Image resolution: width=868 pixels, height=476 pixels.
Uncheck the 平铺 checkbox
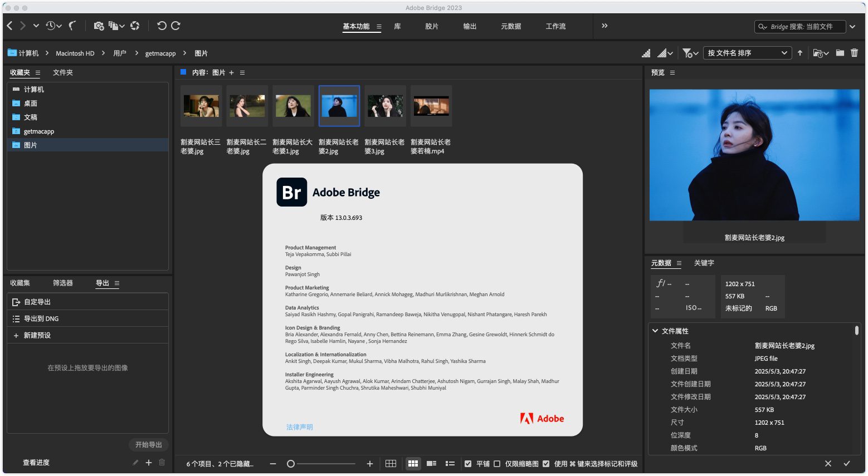click(468, 464)
